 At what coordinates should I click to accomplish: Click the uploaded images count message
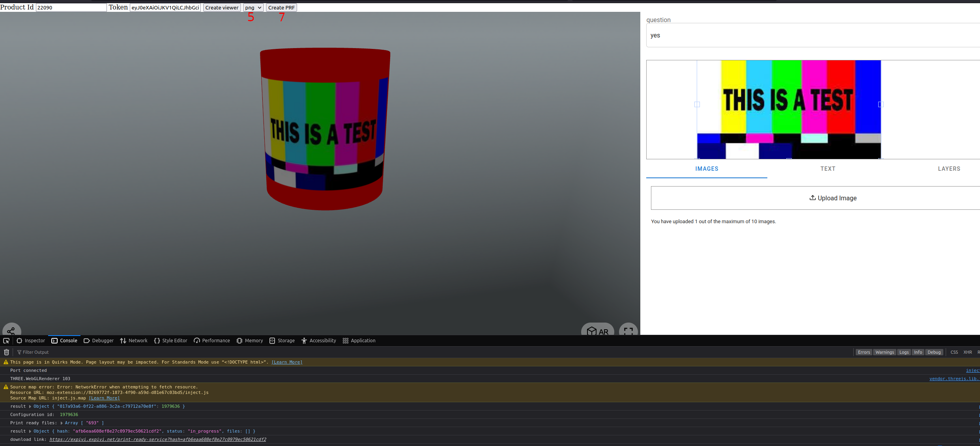pyautogui.click(x=713, y=222)
